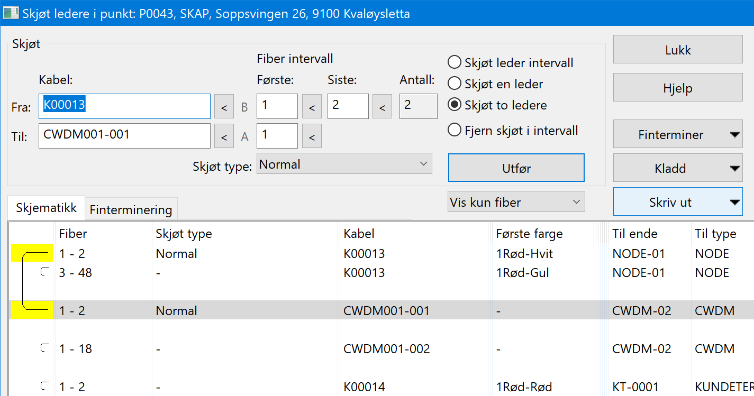Click the Fra cable input field K00013
This screenshot has width=754, height=396.
pos(125,106)
